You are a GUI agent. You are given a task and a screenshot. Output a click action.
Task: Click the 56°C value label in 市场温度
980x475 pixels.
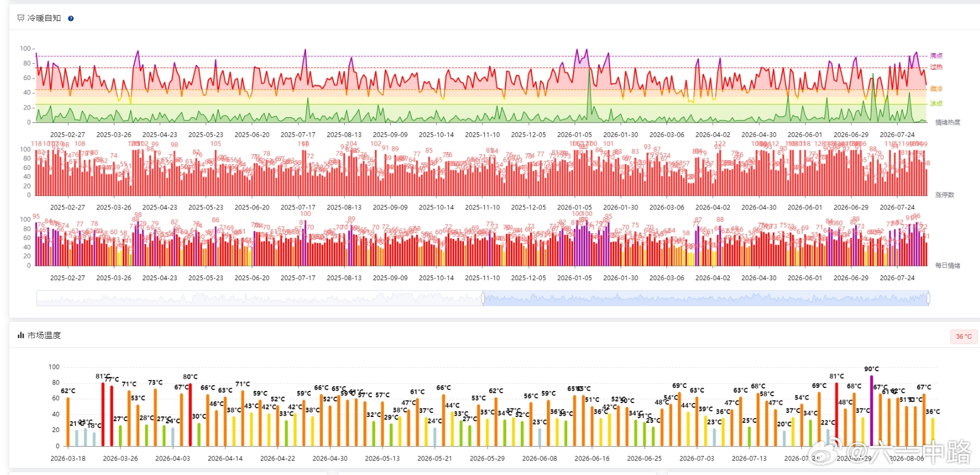click(531, 396)
